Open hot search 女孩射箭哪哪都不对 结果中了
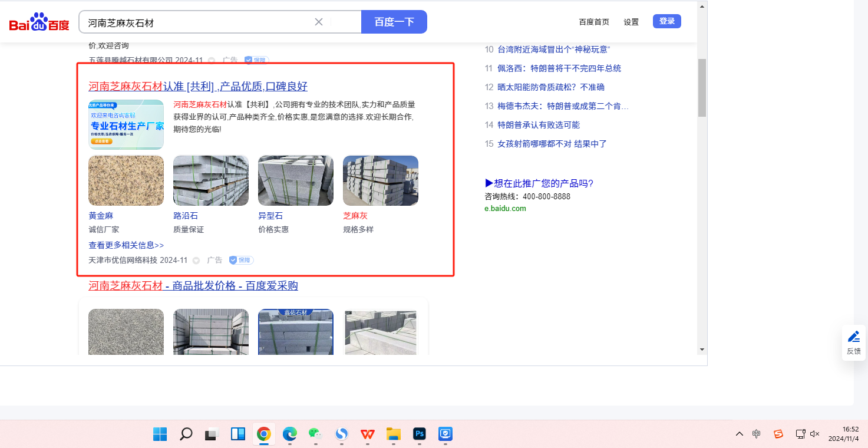 [552, 144]
